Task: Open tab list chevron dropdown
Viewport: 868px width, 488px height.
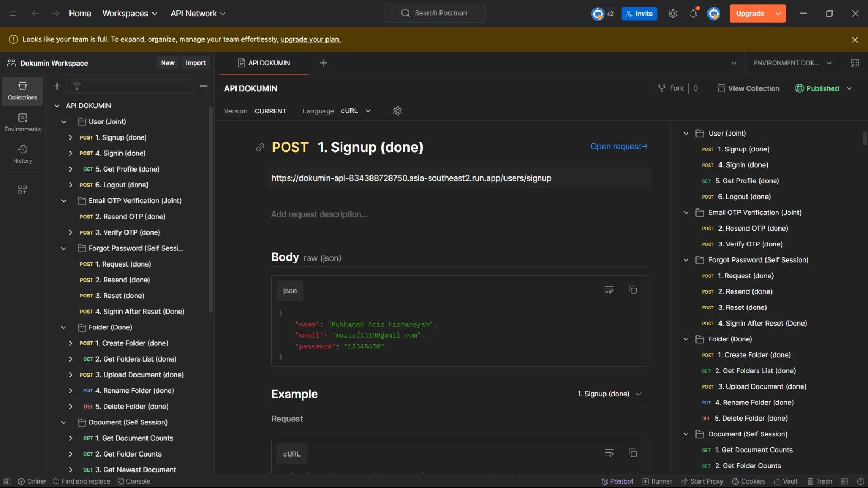Action: pos(734,63)
